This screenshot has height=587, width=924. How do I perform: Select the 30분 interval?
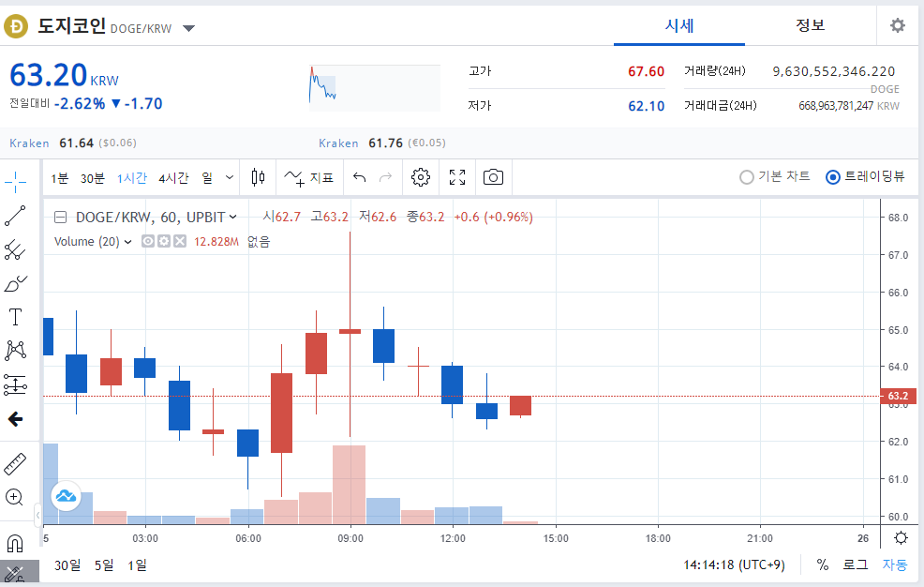pos(93,178)
